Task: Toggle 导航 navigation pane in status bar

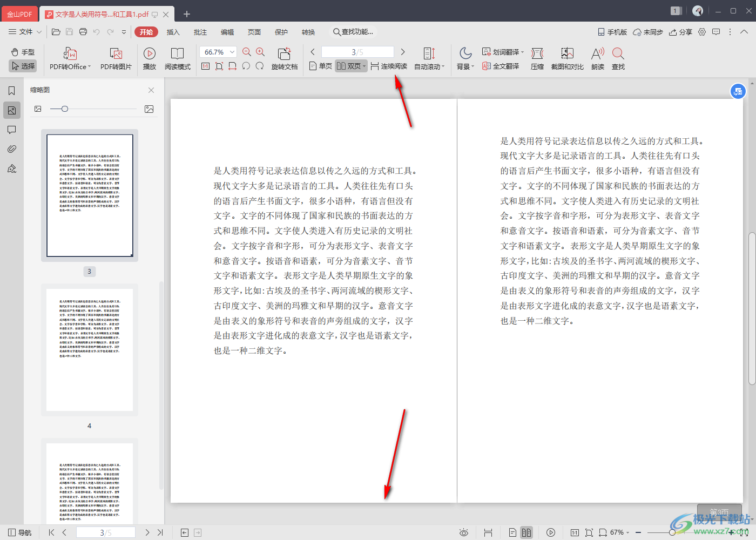Action: coord(19,532)
